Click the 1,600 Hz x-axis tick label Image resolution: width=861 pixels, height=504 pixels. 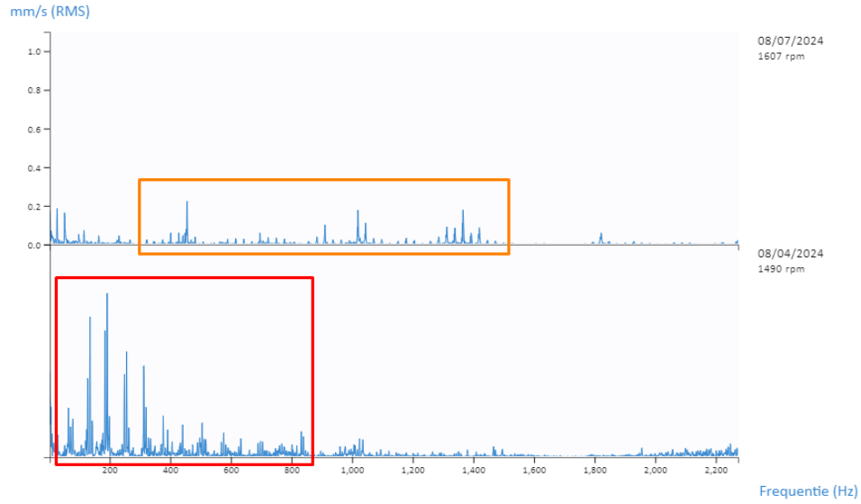[x=534, y=470]
